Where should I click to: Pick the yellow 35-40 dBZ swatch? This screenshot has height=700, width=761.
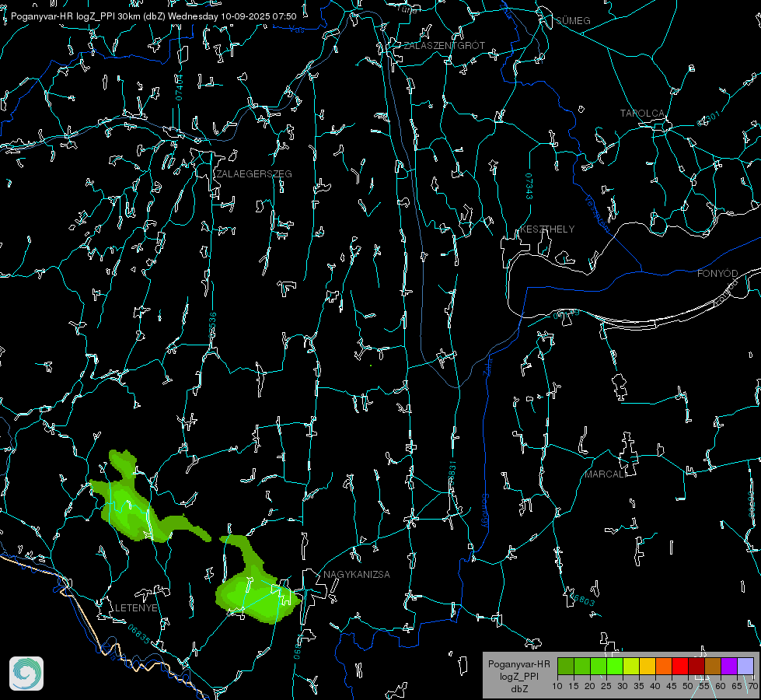pyautogui.click(x=648, y=666)
